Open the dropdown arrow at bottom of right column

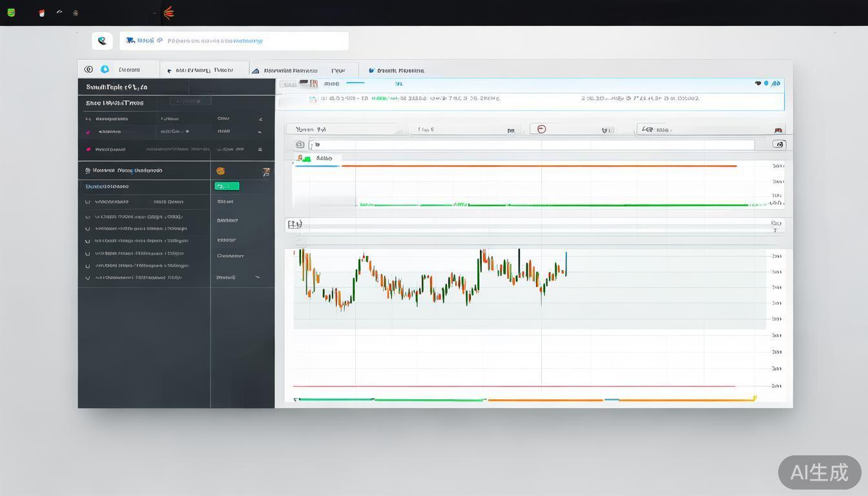(x=257, y=278)
